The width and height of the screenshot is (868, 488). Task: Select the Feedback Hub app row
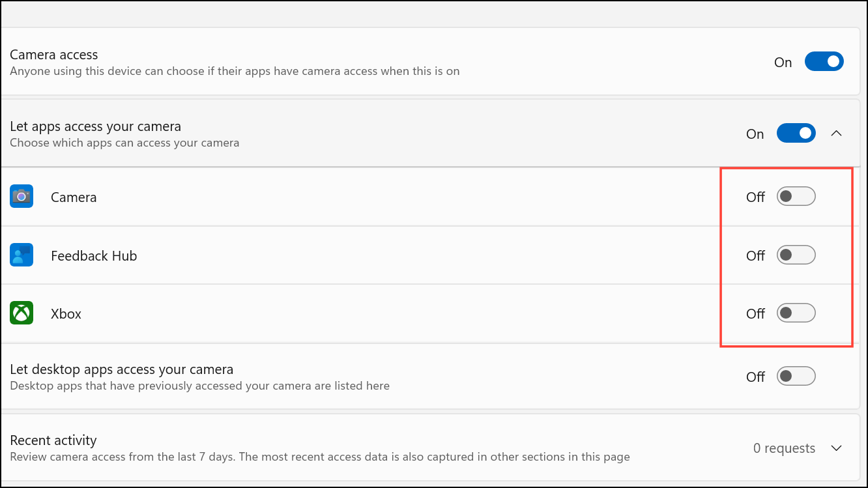94,255
